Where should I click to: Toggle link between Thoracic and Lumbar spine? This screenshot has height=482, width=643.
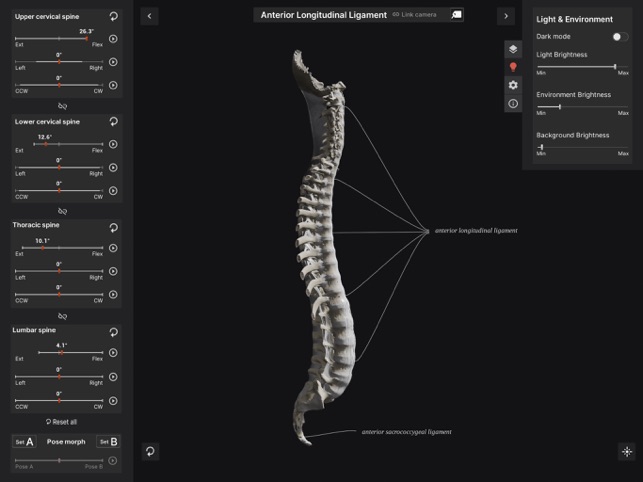[x=62, y=314]
